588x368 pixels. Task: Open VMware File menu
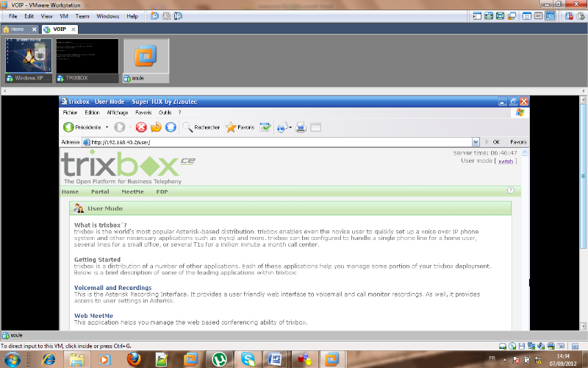pos(13,16)
